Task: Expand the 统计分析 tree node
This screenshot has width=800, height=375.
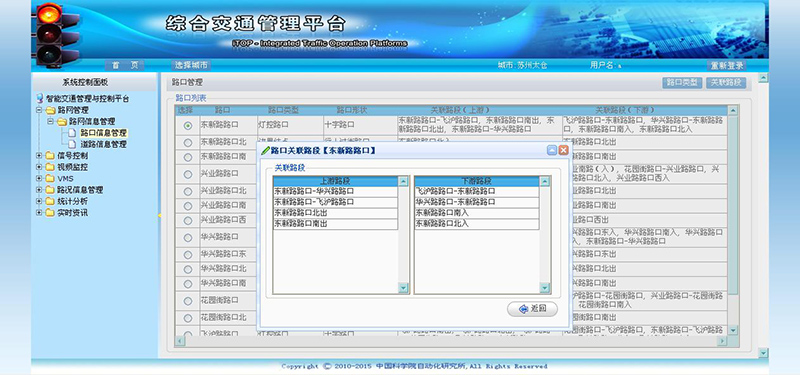Action: [x=39, y=201]
